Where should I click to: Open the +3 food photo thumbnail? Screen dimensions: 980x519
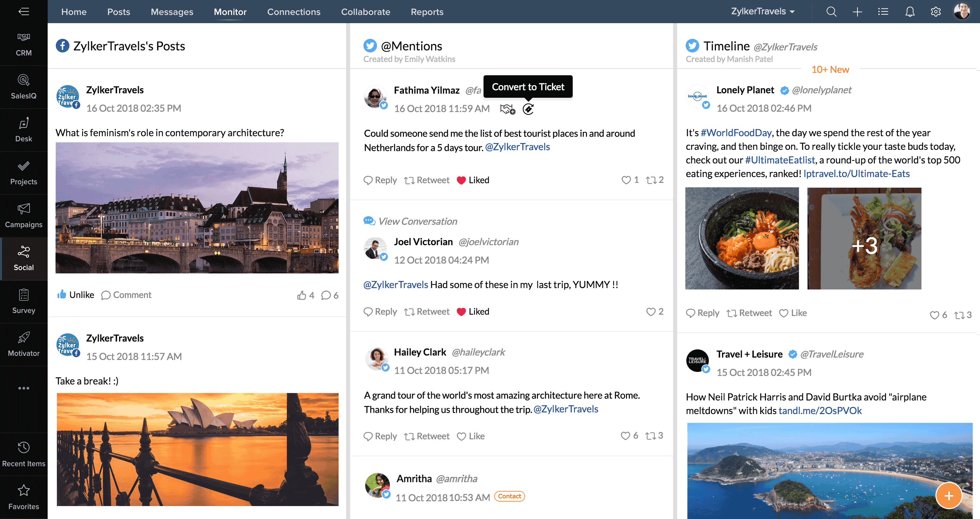tap(864, 238)
